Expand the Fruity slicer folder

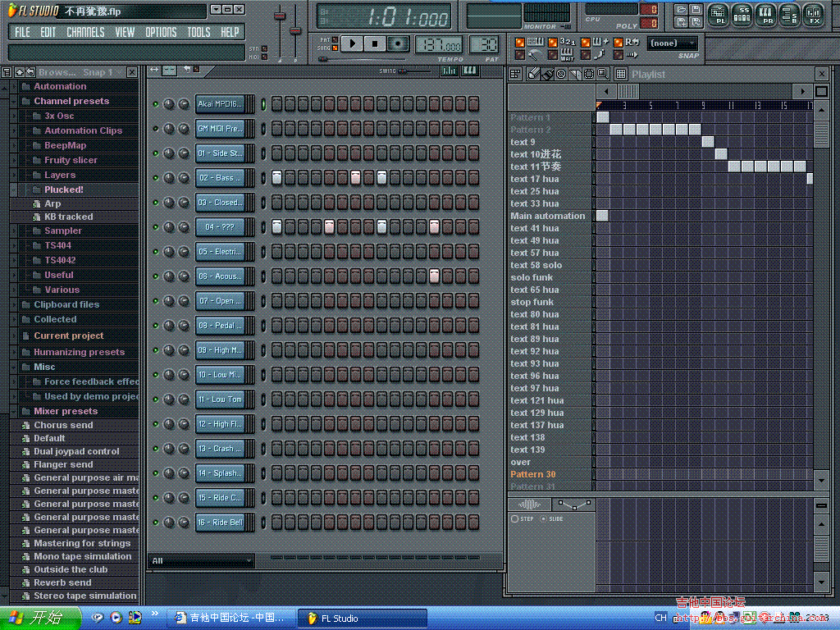(14, 160)
